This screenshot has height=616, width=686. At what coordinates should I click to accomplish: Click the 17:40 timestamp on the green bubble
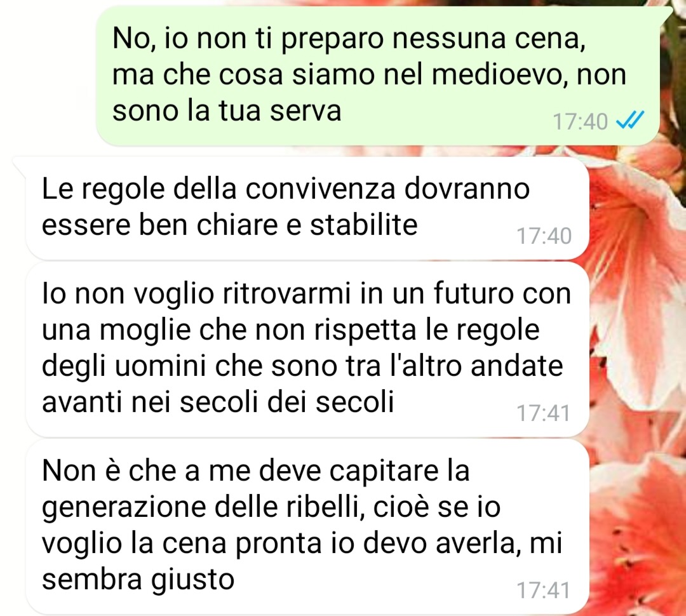580,122
